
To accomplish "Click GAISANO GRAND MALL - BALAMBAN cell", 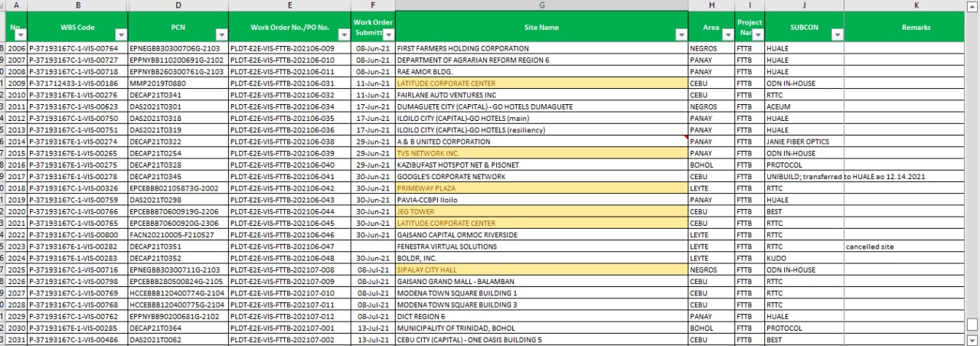I will pos(541,281).
